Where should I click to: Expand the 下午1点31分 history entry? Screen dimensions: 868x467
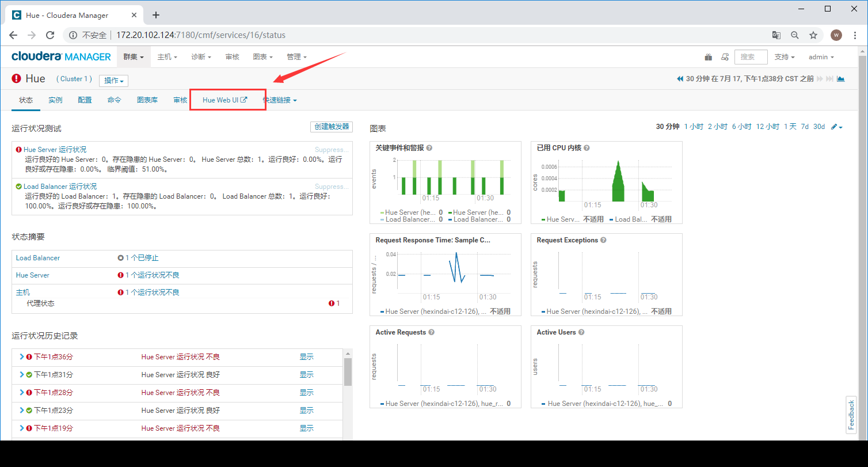click(x=22, y=375)
